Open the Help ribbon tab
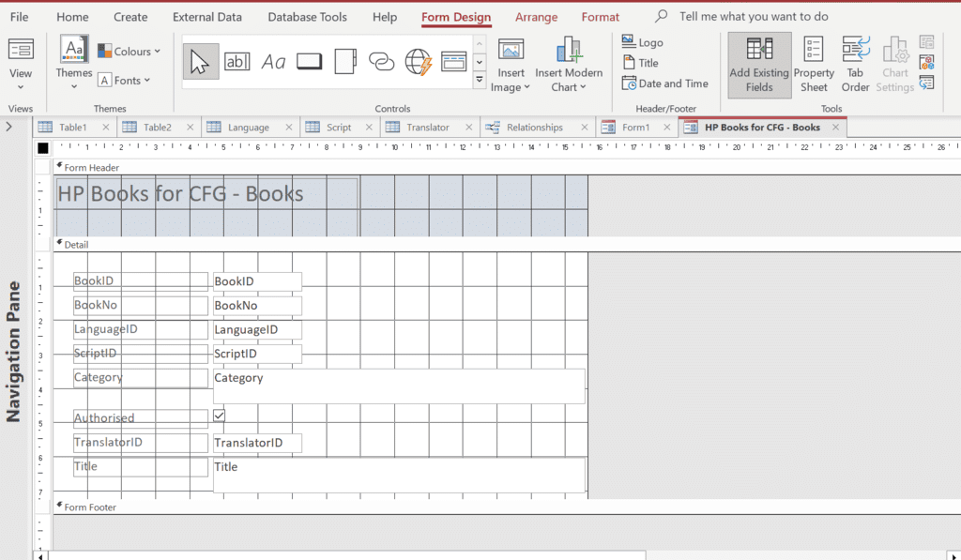961x560 pixels. click(384, 17)
